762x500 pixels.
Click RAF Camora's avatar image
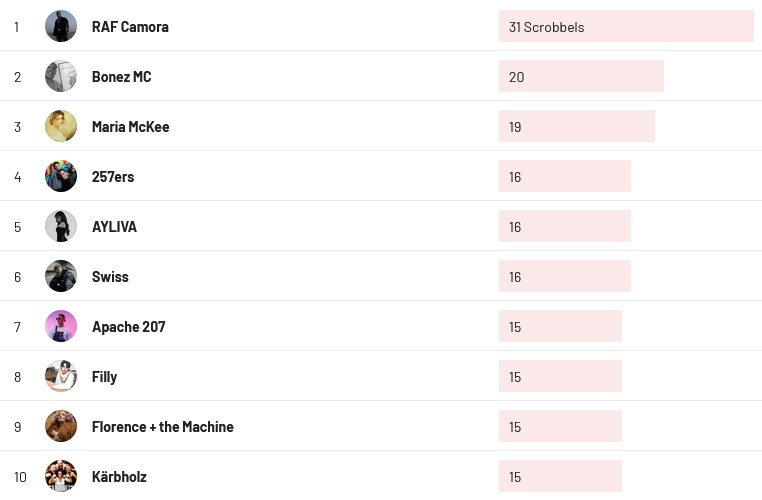click(x=61, y=26)
